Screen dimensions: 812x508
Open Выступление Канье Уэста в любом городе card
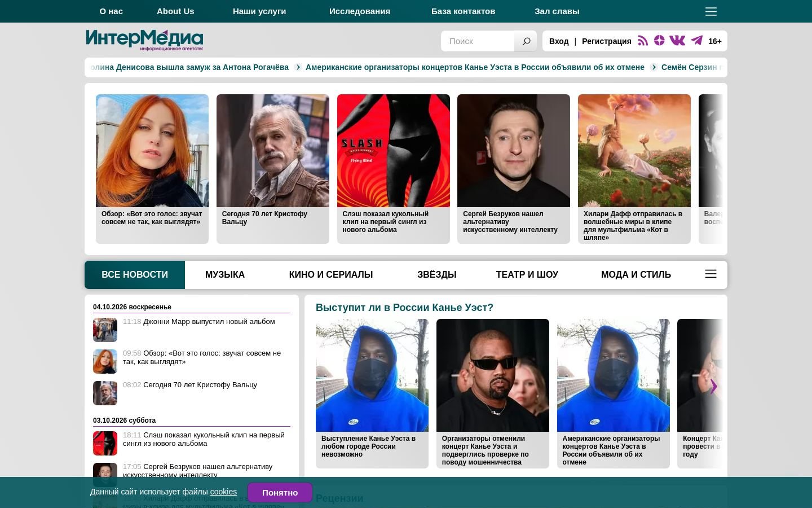click(372, 393)
